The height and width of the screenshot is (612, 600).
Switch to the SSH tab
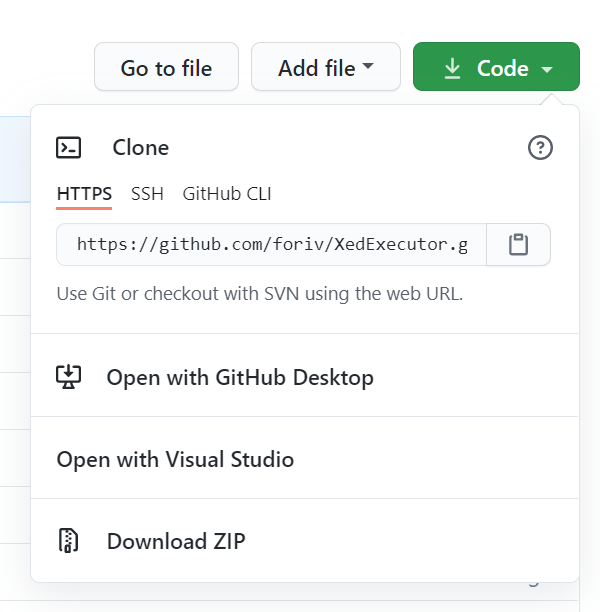pyautogui.click(x=147, y=194)
